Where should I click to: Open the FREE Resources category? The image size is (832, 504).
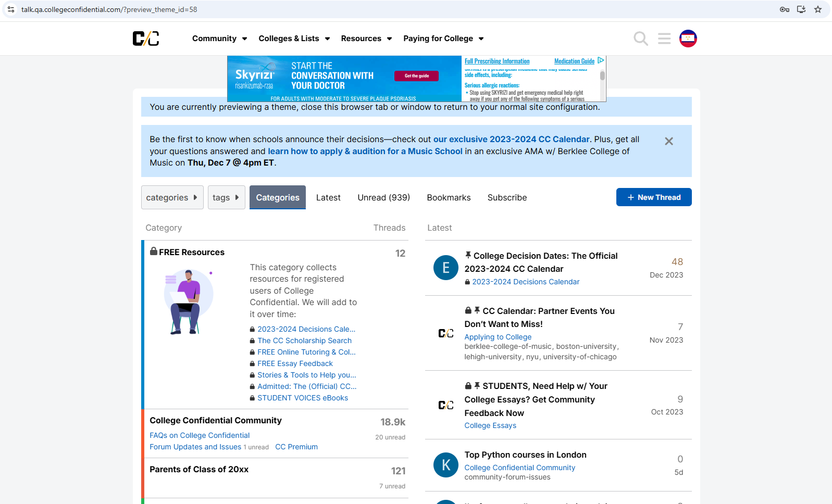coord(192,252)
